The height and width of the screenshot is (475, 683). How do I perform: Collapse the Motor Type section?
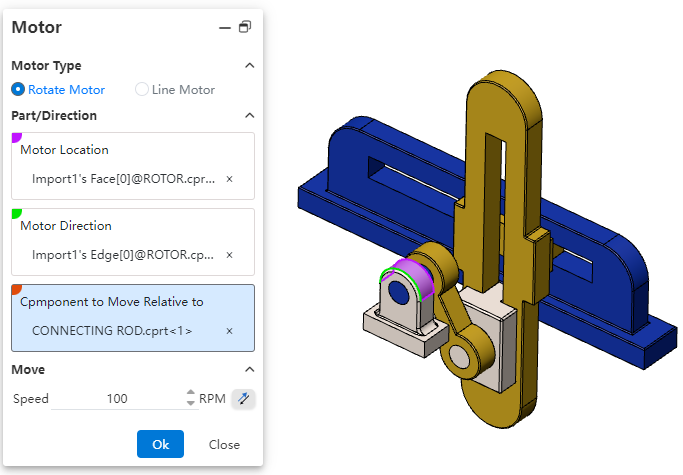249,66
